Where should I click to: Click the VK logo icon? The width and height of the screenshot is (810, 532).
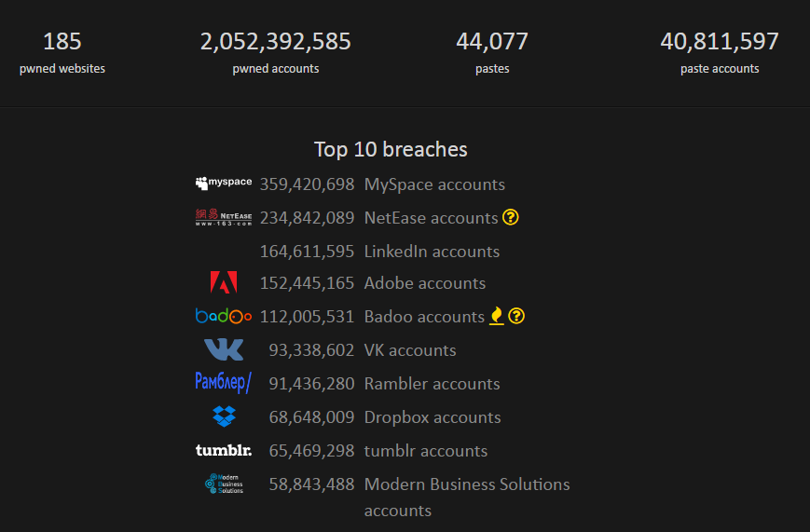pyautogui.click(x=224, y=350)
